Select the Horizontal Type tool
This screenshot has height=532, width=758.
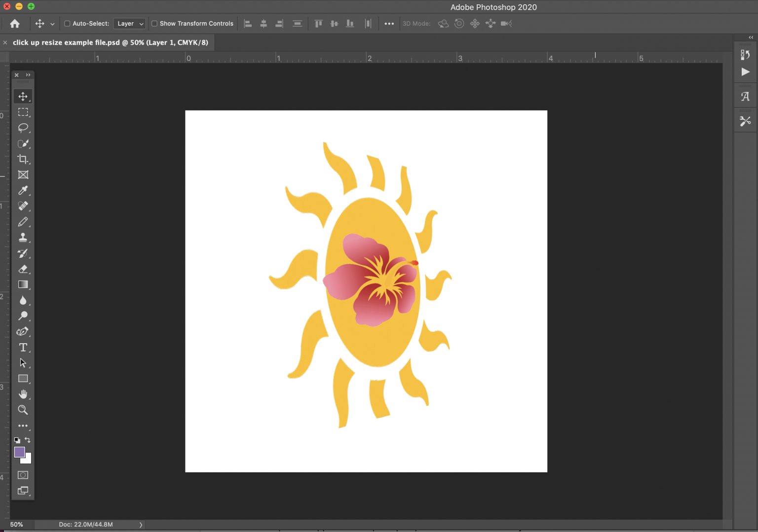point(23,348)
